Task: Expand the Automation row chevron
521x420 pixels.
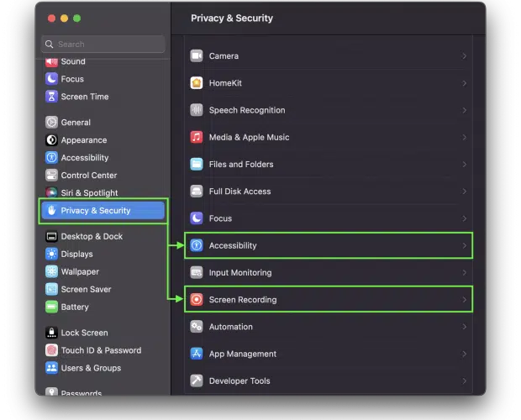Action: click(464, 327)
